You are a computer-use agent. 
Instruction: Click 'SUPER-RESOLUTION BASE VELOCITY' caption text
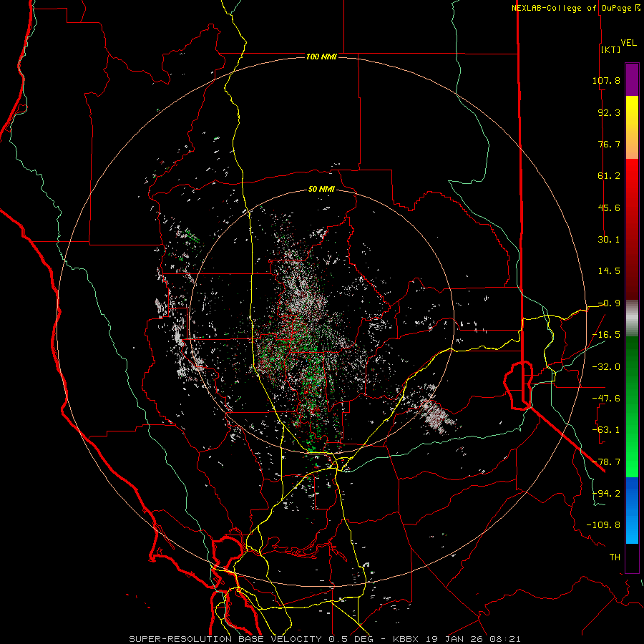click(x=225, y=639)
